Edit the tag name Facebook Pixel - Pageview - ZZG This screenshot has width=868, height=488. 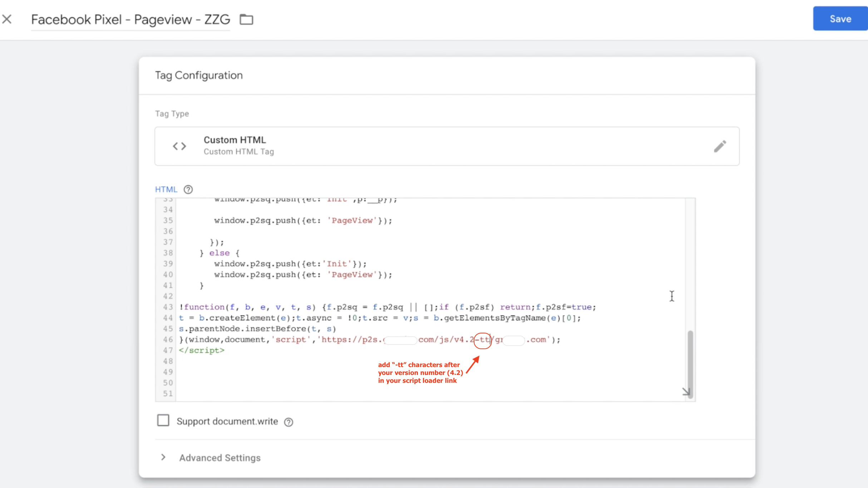tap(130, 19)
